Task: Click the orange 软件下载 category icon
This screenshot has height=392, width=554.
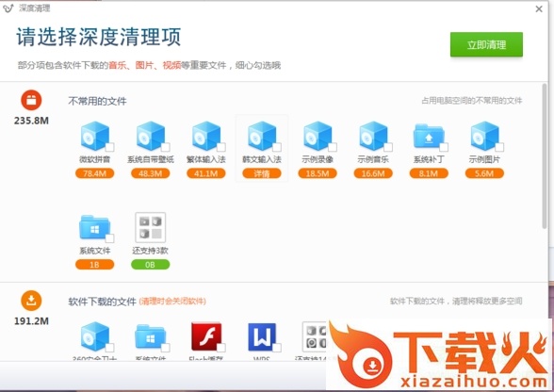Action: tap(31, 301)
